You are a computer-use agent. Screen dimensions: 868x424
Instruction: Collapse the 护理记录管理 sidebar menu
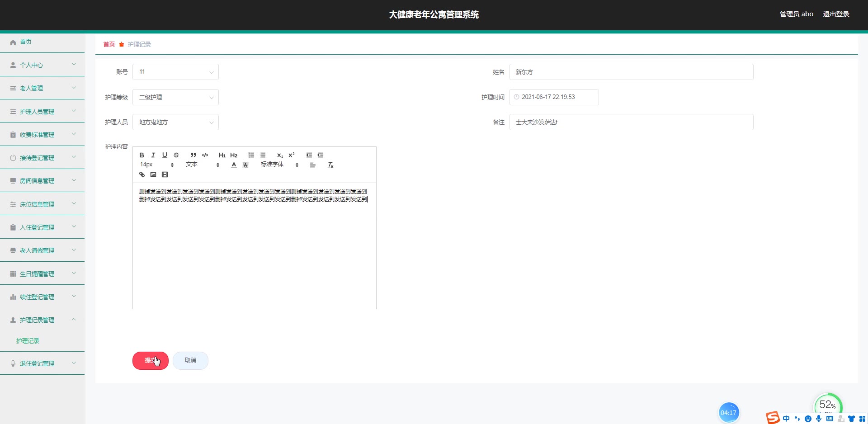42,320
